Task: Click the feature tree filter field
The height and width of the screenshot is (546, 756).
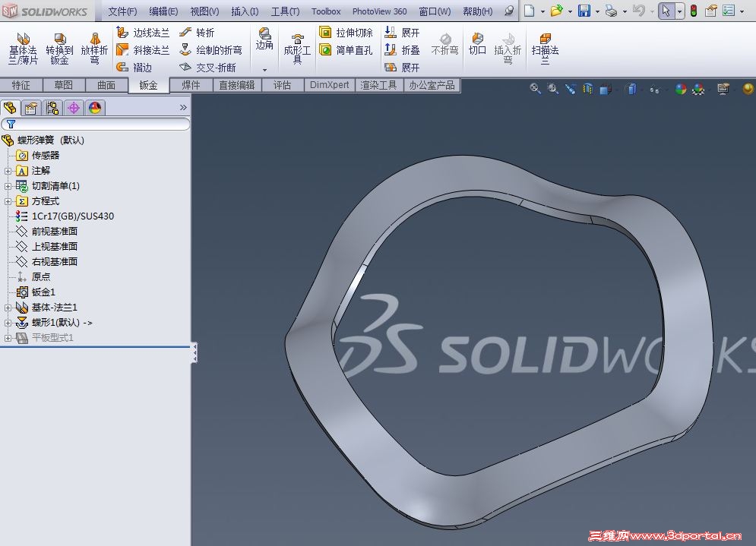Action: [x=96, y=125]
